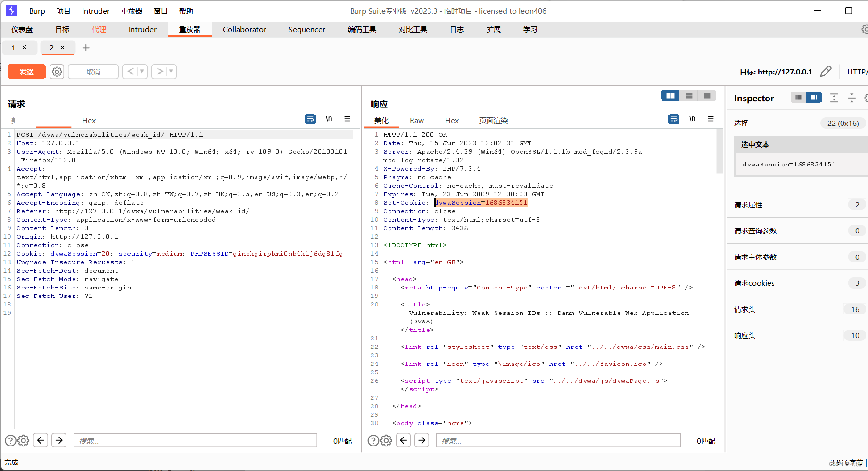Expand 响应头 section in Inspector
This screenshot has width=868, height=471.
point(797,335)
